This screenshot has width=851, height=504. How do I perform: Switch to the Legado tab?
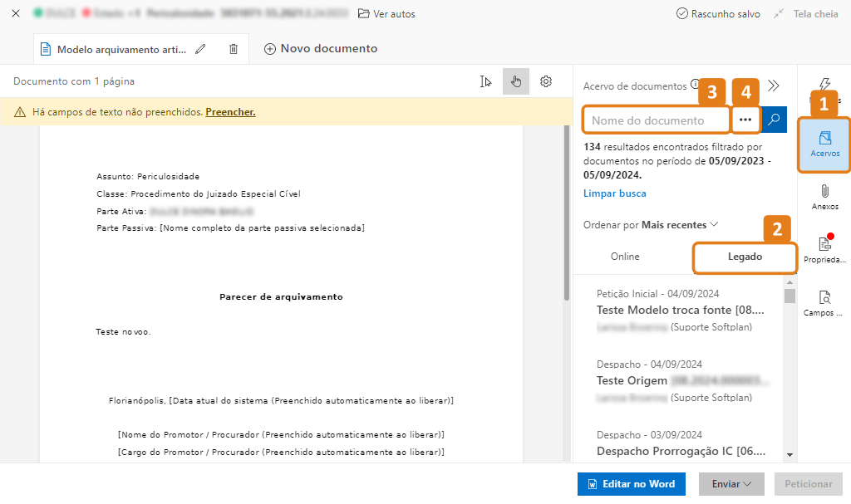pyautogui.click(x=745, y=257)
